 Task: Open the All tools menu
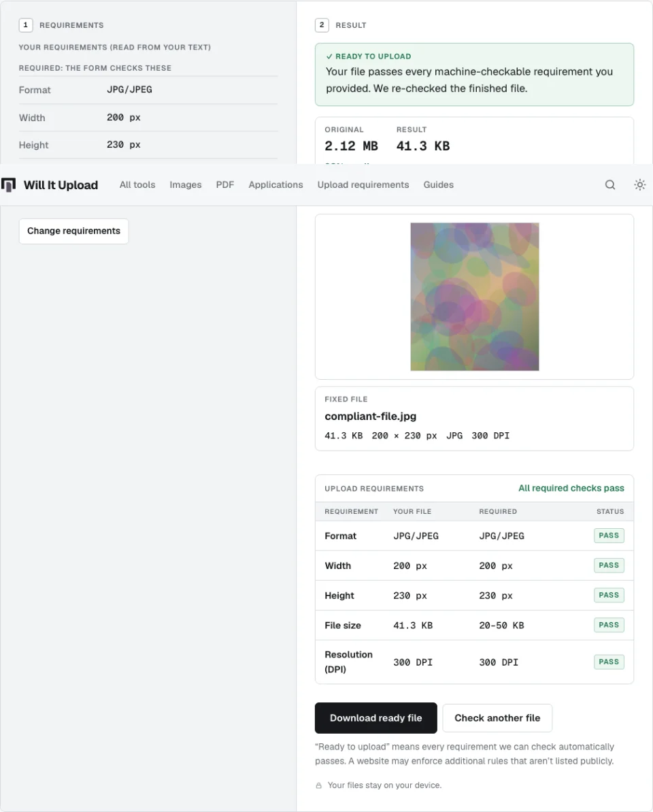(x=137, y=185)
